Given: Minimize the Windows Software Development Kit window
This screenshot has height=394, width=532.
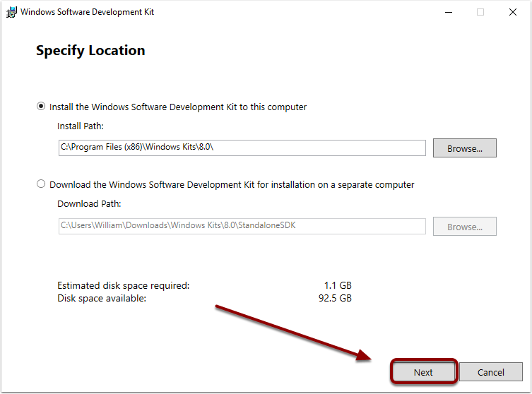Looking at the screenshot, I should coord(449,12).
